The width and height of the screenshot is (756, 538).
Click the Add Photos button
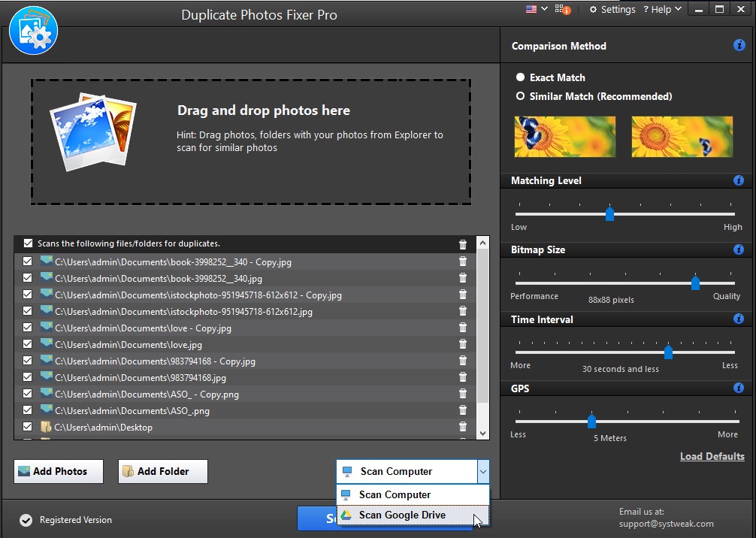pyautogui.click(x=59, y=471)
